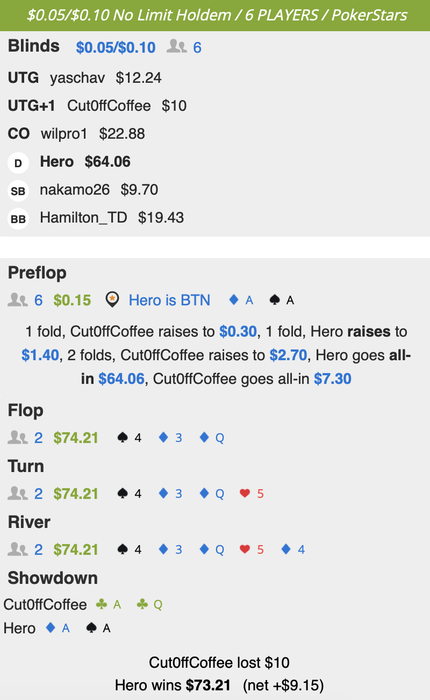Click the Showdown section heading
Screen dimensions: 430x700
[x=53, y=578]
